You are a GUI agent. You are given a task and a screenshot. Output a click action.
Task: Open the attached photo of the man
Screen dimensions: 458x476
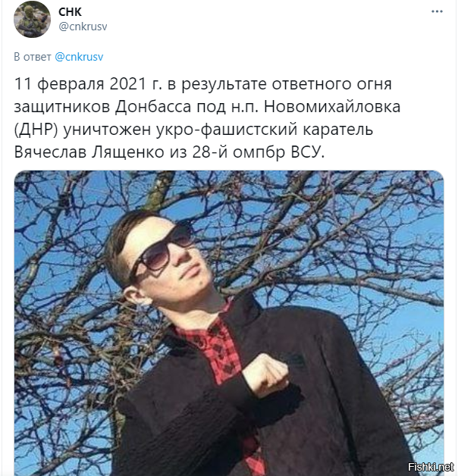point(229,323)
